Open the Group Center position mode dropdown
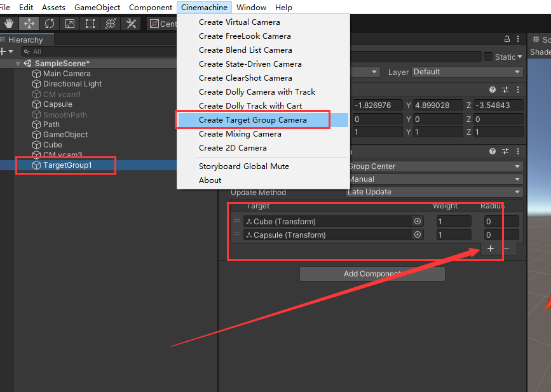This screenshot has height=392, width=551. pos(435,166)
